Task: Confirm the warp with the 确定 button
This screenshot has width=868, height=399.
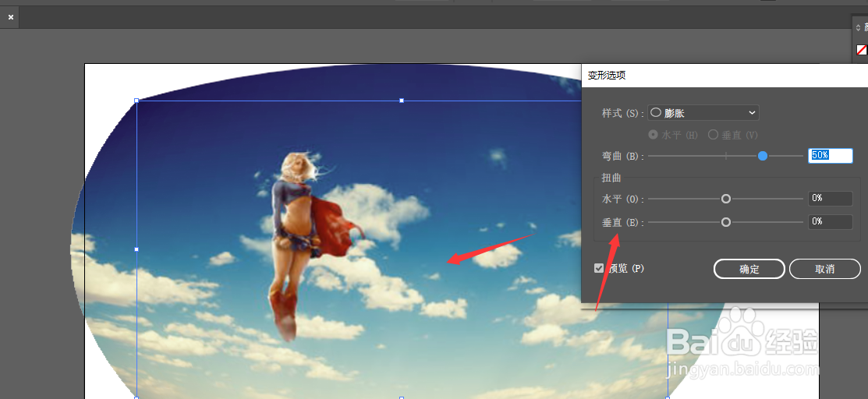Action: pos(749,269)
